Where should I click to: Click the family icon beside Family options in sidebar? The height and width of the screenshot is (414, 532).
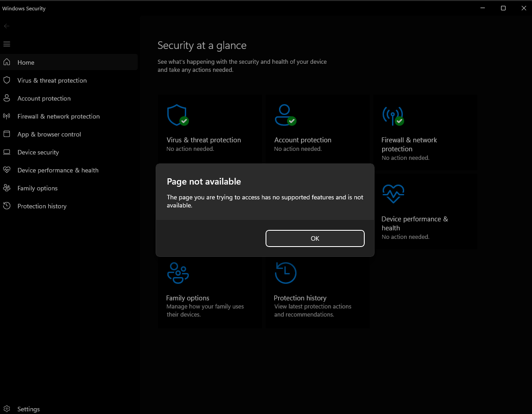point(7,188)
